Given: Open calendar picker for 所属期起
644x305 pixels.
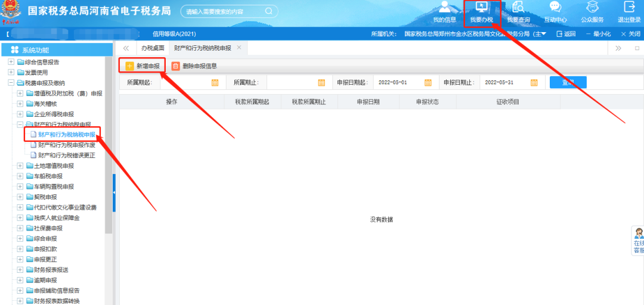Looking at the screenshot, I should click(x=215, y=83).
